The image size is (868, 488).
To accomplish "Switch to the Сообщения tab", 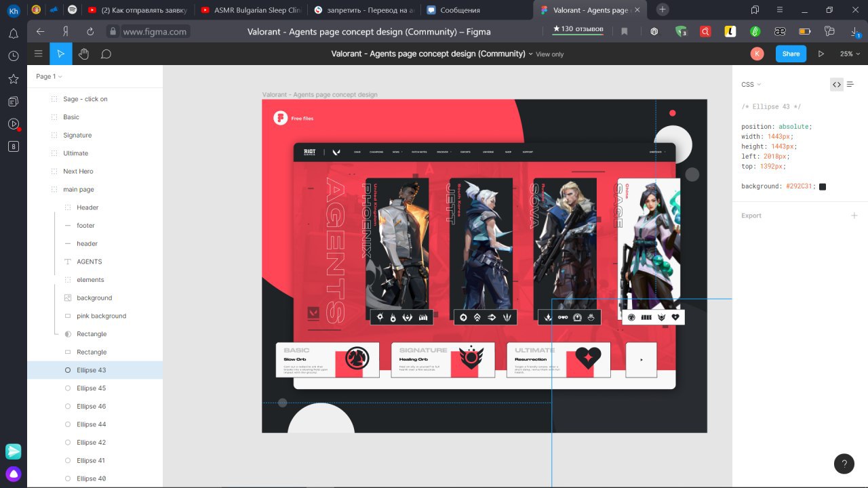I will tap(477, 10).
